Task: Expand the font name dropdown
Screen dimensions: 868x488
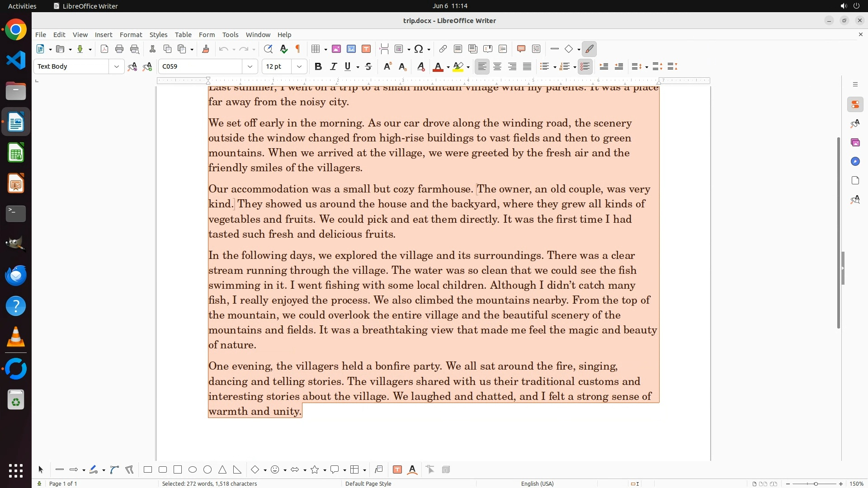Action: (250, 67)
